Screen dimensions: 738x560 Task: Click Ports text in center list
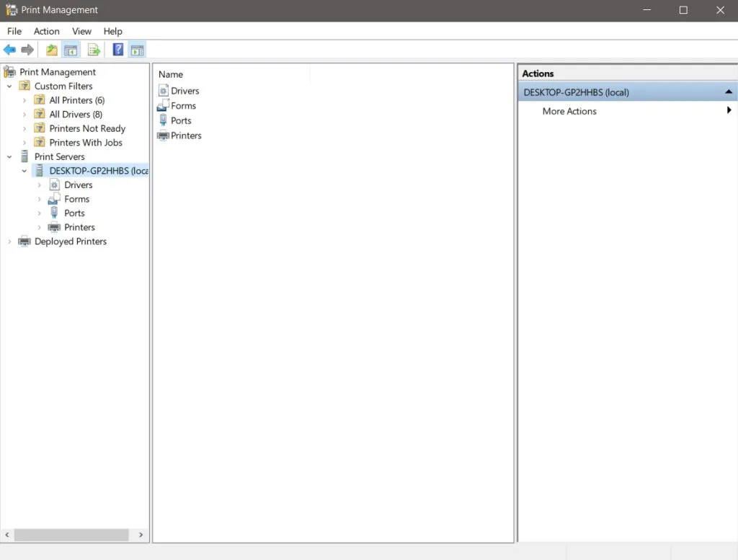181,120
